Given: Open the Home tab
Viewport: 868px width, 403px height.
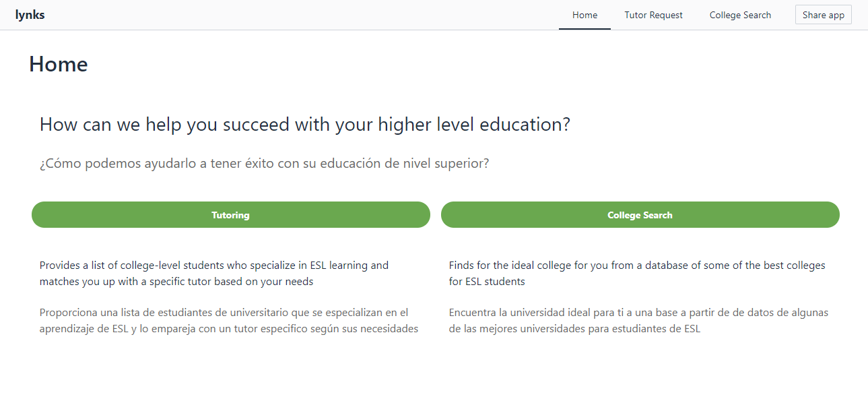Looking at the screenshot, I should tap(585, 15).
